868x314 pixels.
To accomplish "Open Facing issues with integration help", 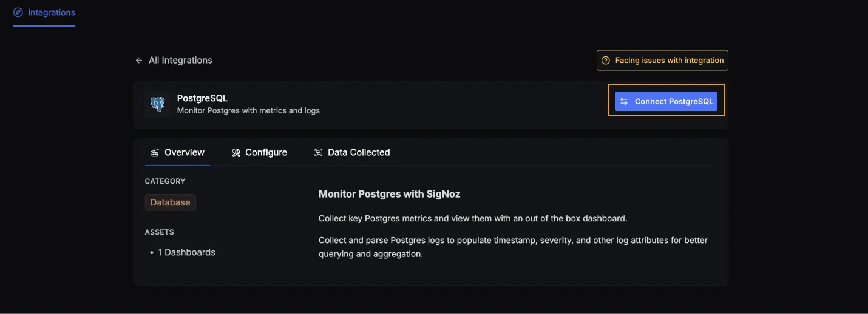I will coord(662,61).
